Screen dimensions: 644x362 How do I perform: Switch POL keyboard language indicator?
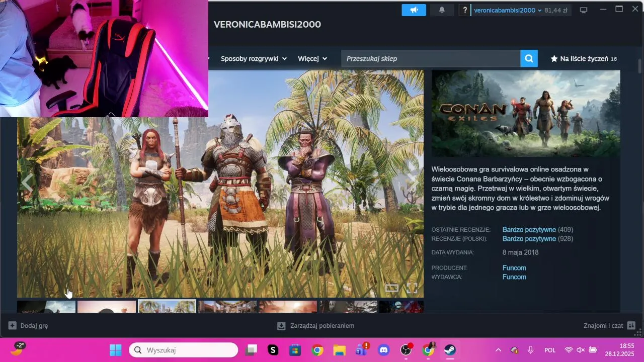coord(550,350)
